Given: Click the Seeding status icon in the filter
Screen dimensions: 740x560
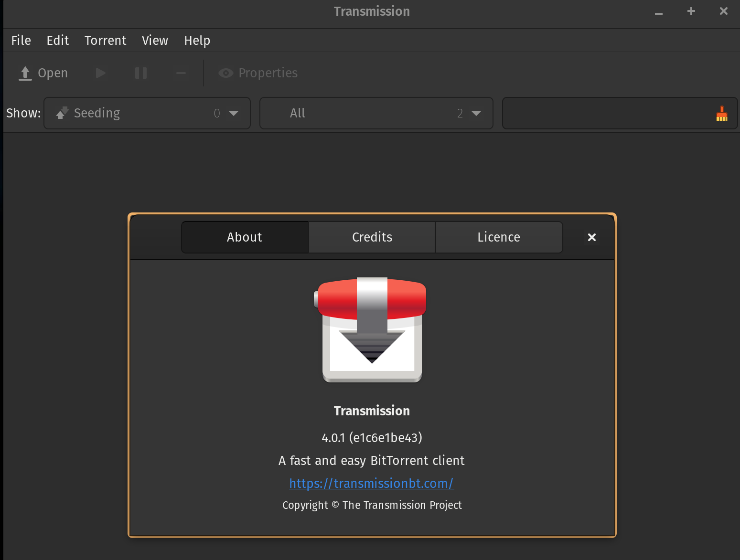Looking at the screenshot, I should 61,113.
